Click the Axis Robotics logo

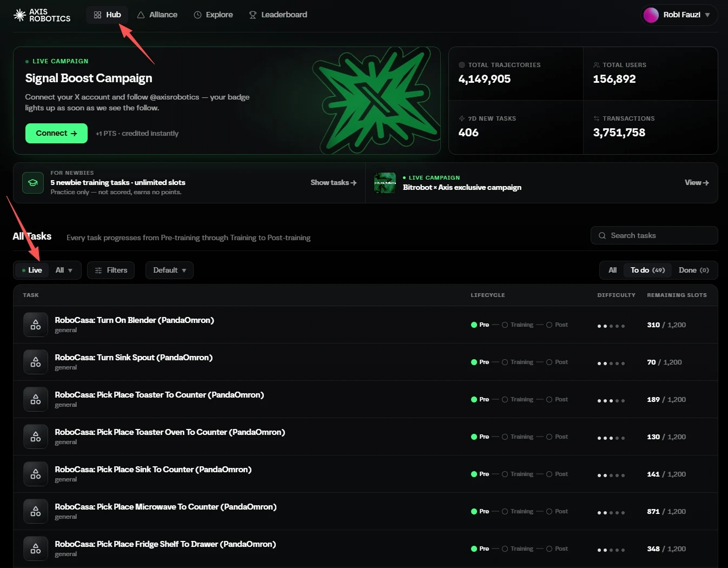[42, 15]
